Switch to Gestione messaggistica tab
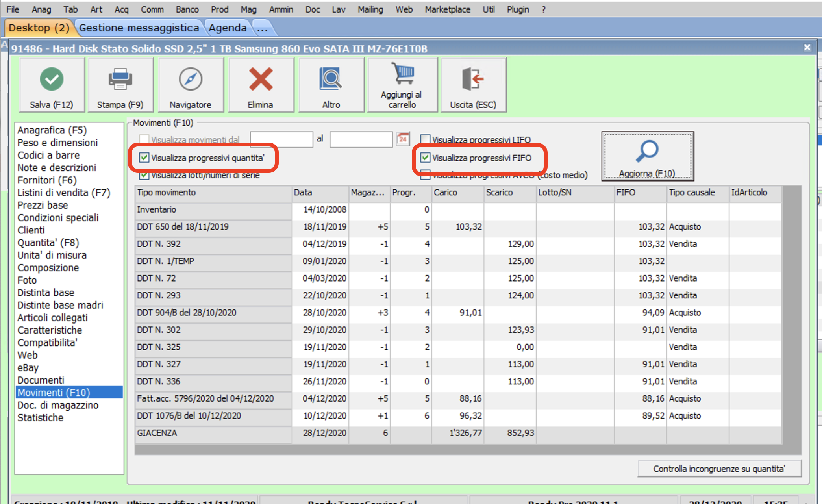The height and width of the screenshot is (504, 822). coord(139,28)
